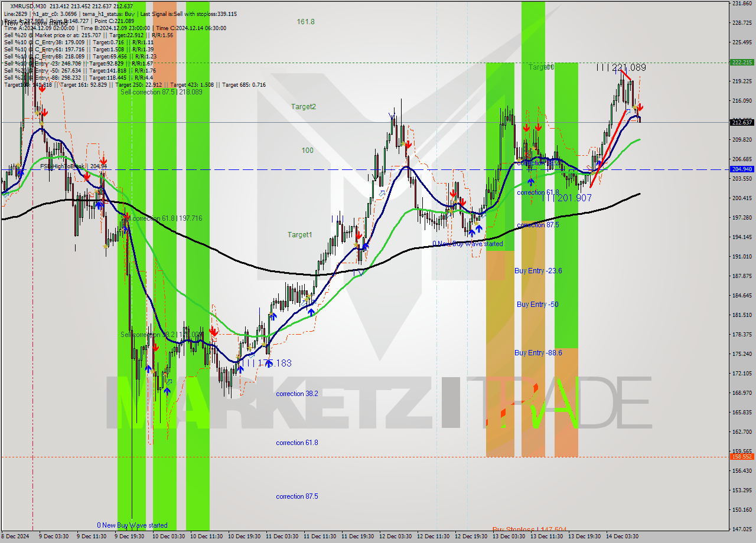The image size is (756, 543).
Task: Click the 153.295 price axis label
Action: pos(742,490)
